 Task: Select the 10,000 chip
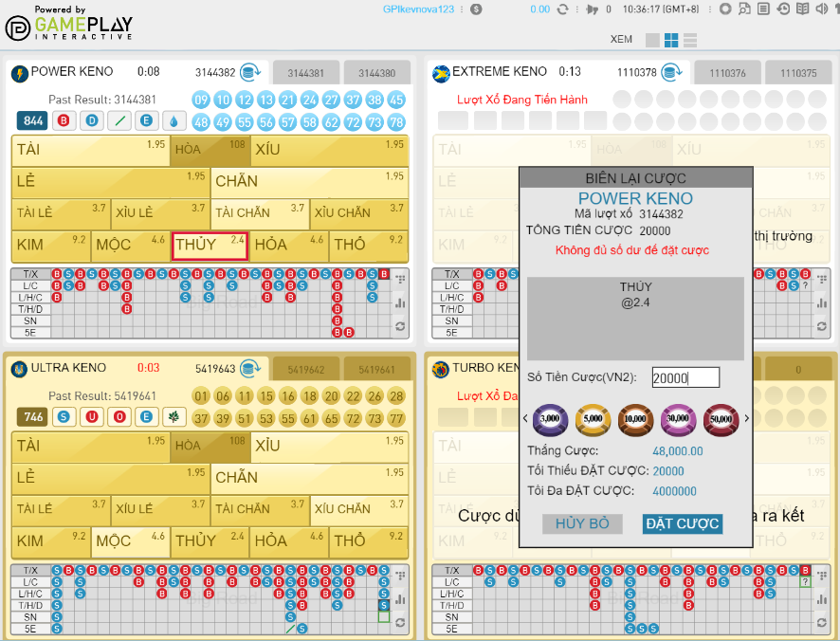coord(635,418)
